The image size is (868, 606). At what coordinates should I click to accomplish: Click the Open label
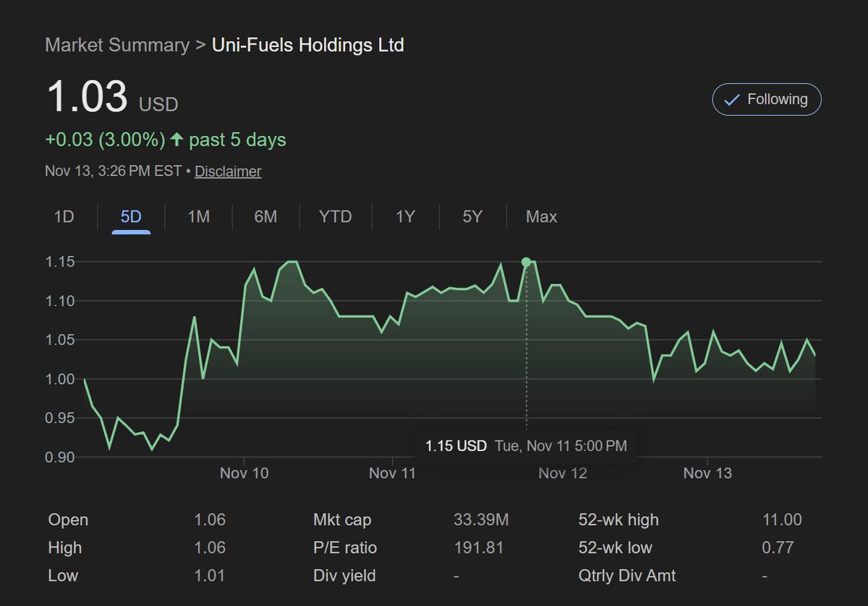(x=68, y=520)
